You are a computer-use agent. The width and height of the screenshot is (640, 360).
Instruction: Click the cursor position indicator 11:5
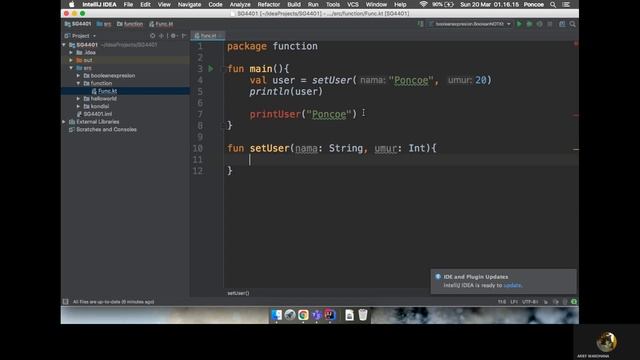(502, 302)
